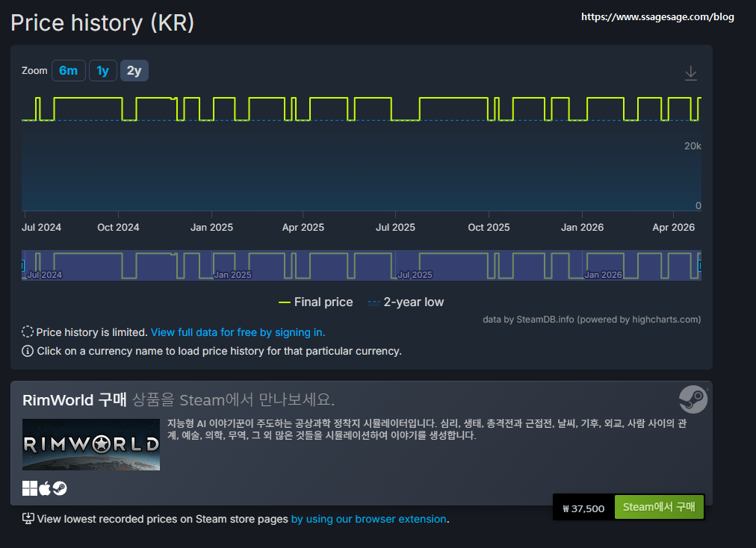This screenshot has width=756, height=548.
Task: Open the RimWorld banner thumbnail
Action: [x=91, y=444]
